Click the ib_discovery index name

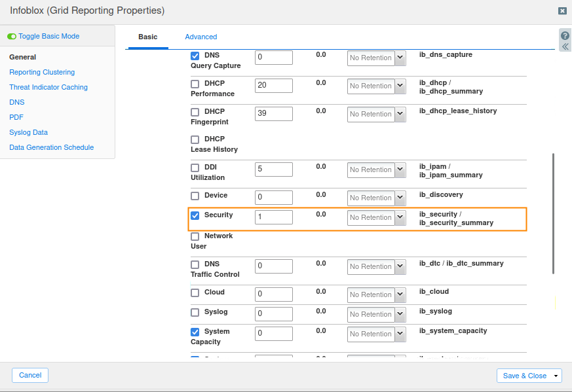pyautogui.click(x=441, y=194)
